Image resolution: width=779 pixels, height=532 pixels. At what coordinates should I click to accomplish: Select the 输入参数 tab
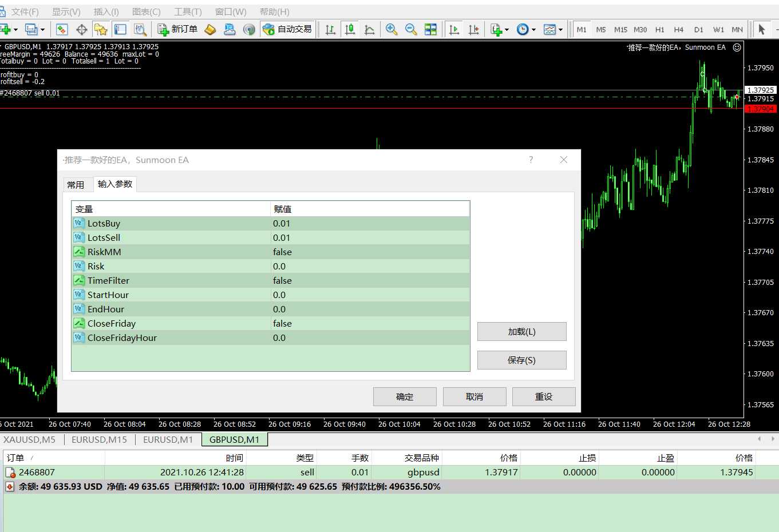coord(115,184)
